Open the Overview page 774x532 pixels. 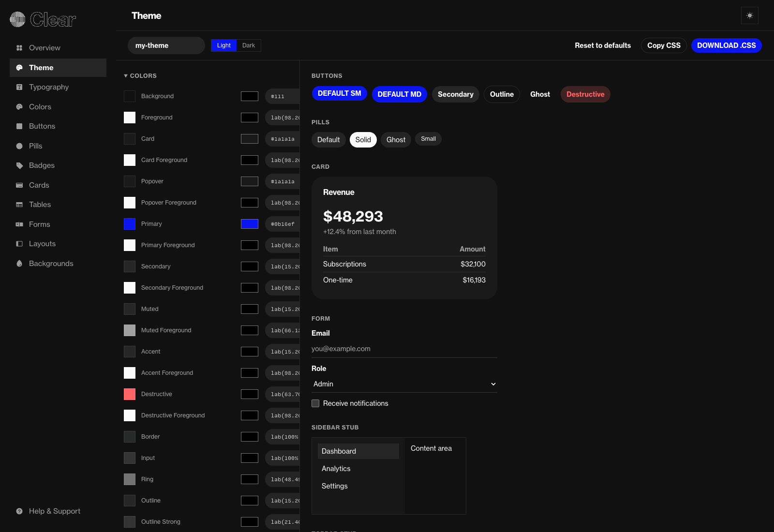[58, 48]
